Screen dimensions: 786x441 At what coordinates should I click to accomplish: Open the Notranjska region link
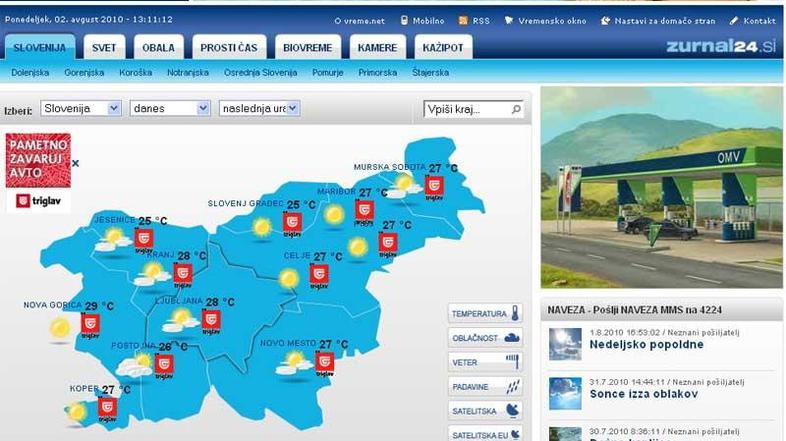point(188,73)
